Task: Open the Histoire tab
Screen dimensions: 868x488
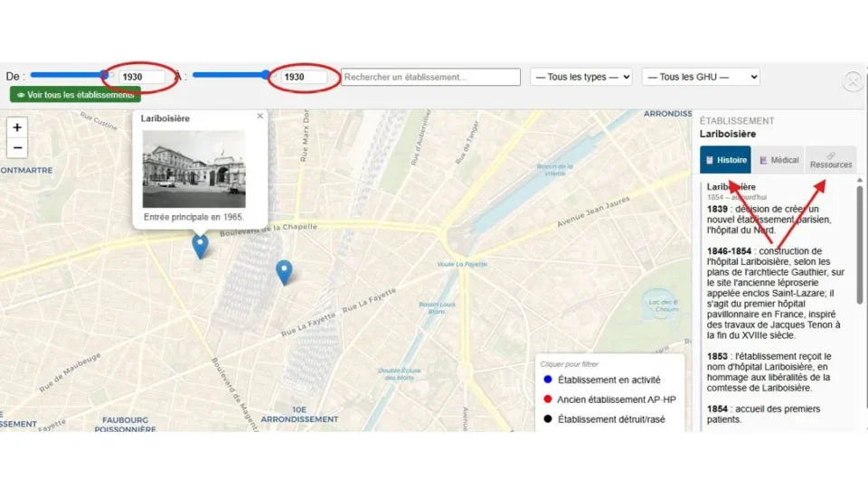Action: pos(725,160)
